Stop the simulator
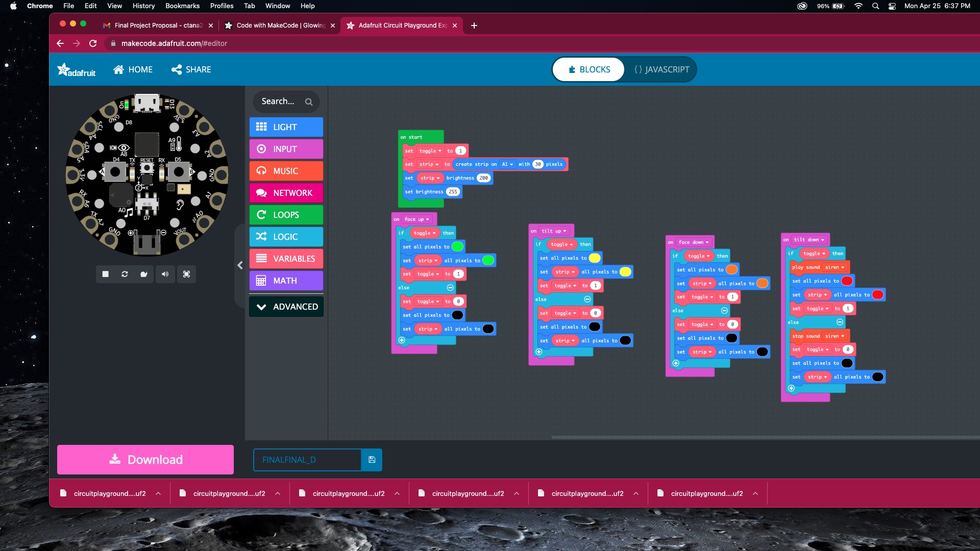The width and height of the screenshot is (980, 551). [x=106, y=274]
